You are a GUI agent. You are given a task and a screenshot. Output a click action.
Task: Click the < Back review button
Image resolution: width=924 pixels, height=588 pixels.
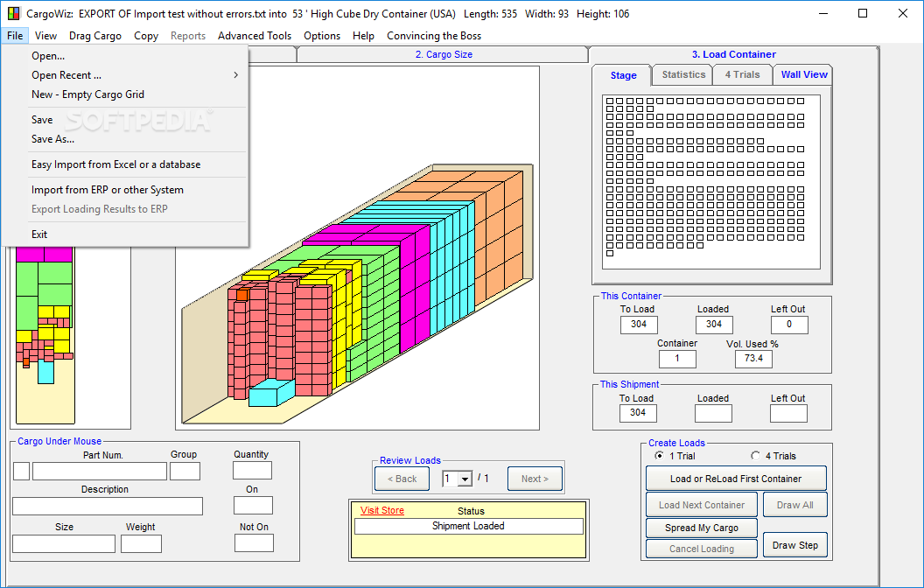click(402, 479)
